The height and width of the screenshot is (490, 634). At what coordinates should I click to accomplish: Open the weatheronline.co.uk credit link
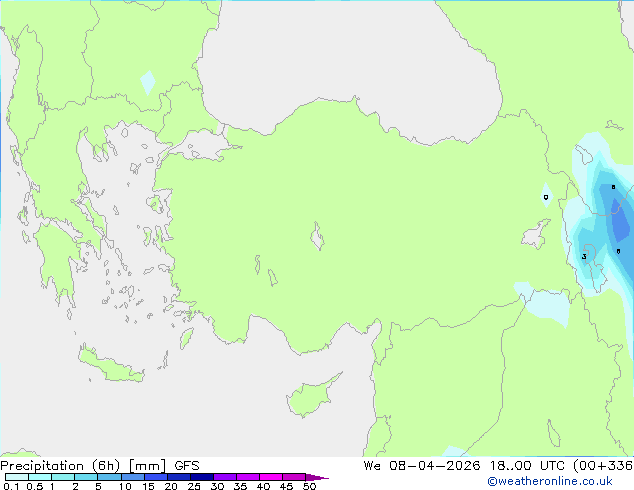coord(550,481)
